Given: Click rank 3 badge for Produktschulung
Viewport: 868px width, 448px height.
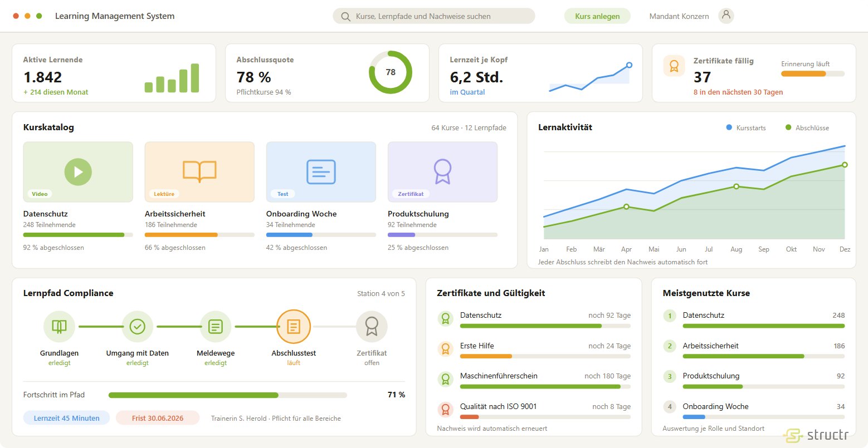Looking at the screenshot, I should tap(670, 377).
